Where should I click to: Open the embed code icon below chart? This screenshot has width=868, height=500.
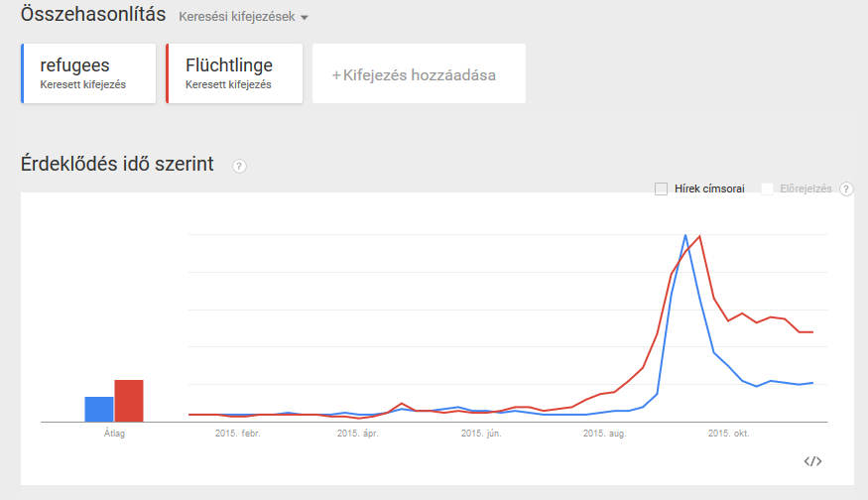coord(812,461)
